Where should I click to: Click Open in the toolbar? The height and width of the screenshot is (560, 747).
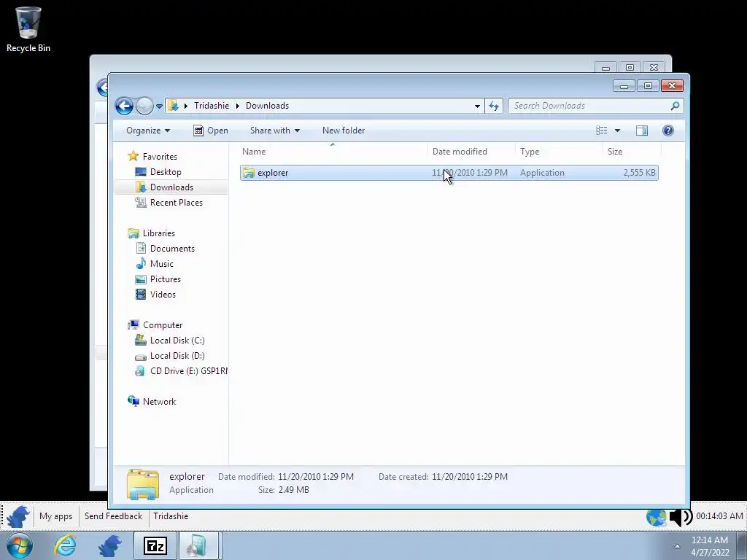[x=211, y=131]
